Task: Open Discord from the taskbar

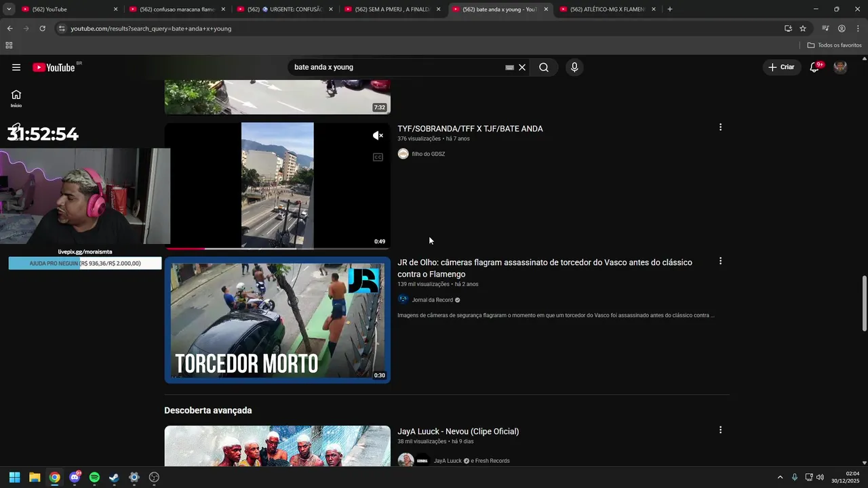Action: click(x=75, y=477)
